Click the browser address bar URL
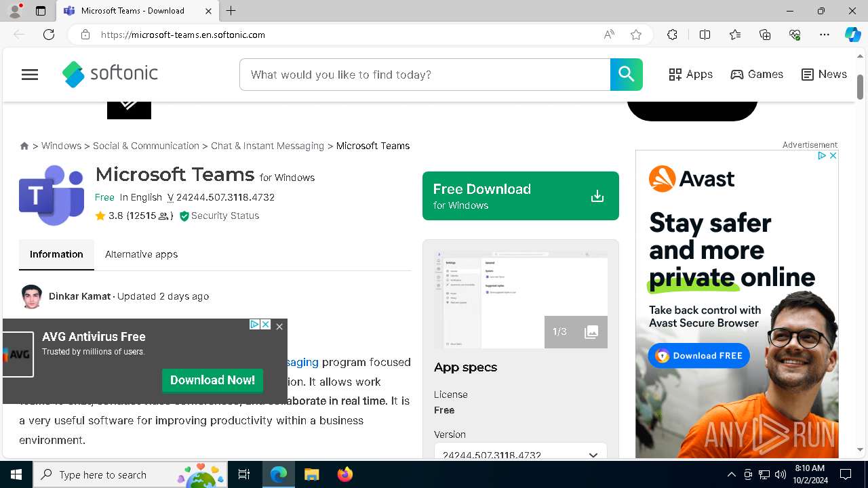The height and width of the screenshot is (488, 868). coord(183,35)
